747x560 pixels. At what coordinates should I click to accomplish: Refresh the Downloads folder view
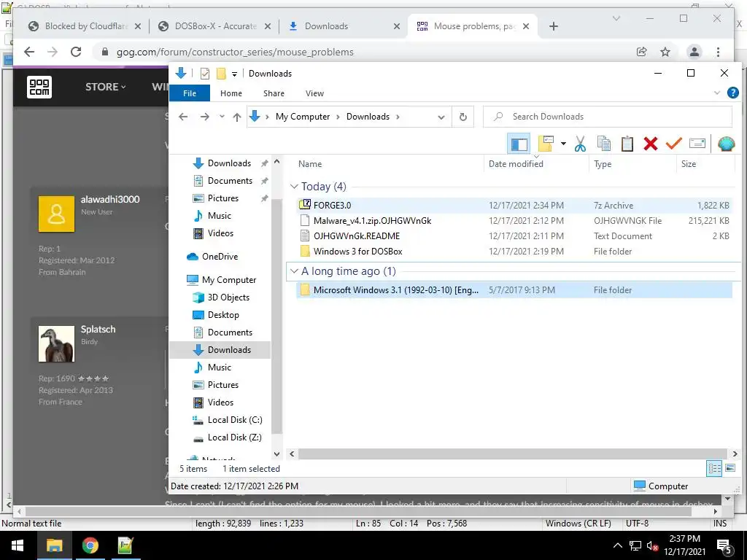(x=463, y=117)
